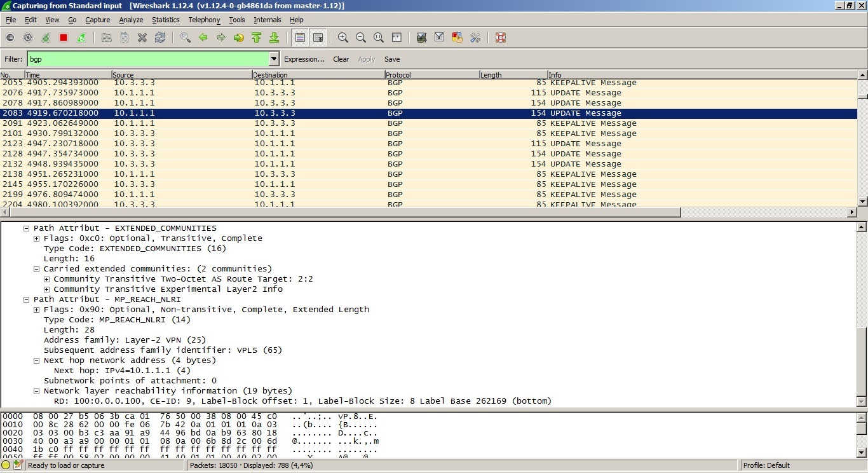Click the packet list horizontal scrollbar
The image size is (868, 473).
click(343, 212)
